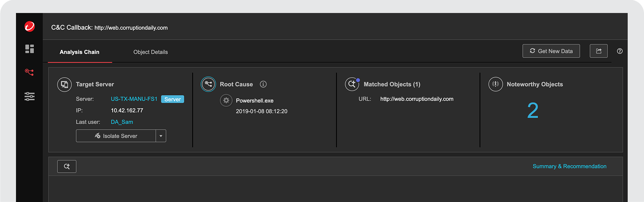Open the dashboard icon in sidebar
This screenshot has width=644, height=202.
pyautogui.click(x=30, y=49)
